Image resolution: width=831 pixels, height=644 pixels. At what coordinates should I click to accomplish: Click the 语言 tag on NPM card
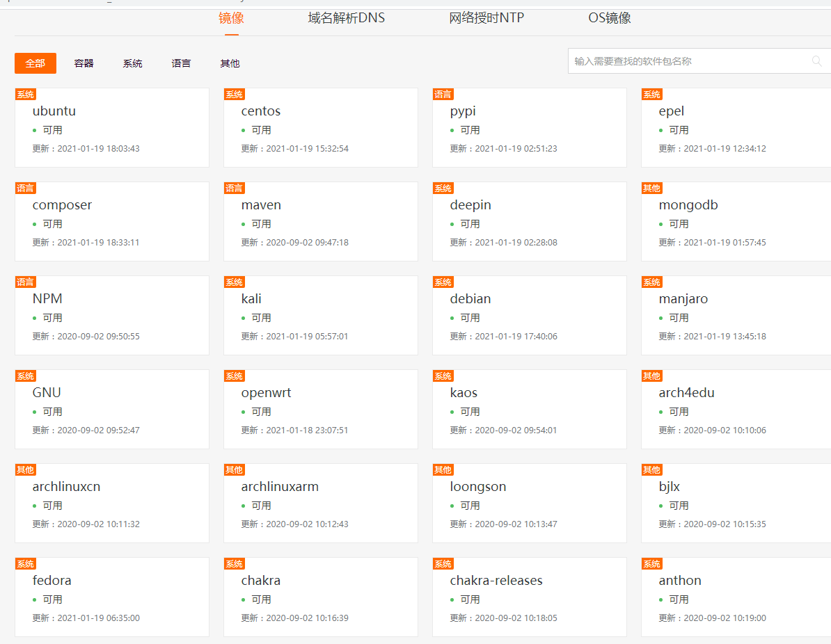pyautogui.click(x=26, y=282)
